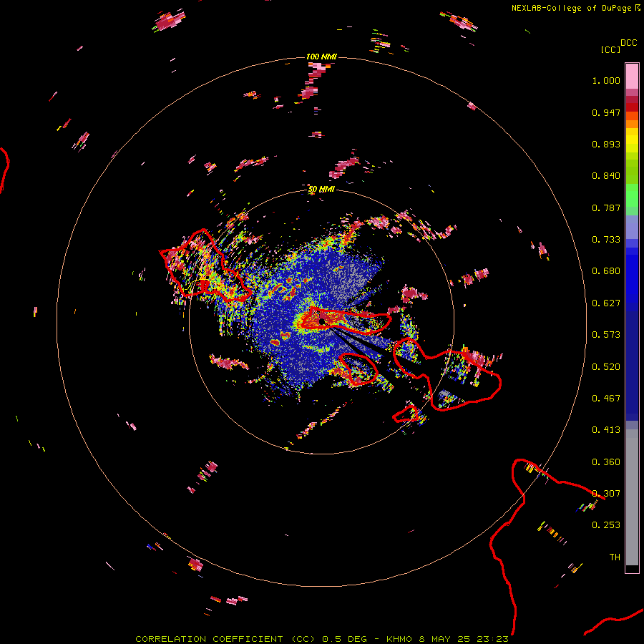Click the 0.253 color scale value
This screenshot has width=644, height=644.
606,525
